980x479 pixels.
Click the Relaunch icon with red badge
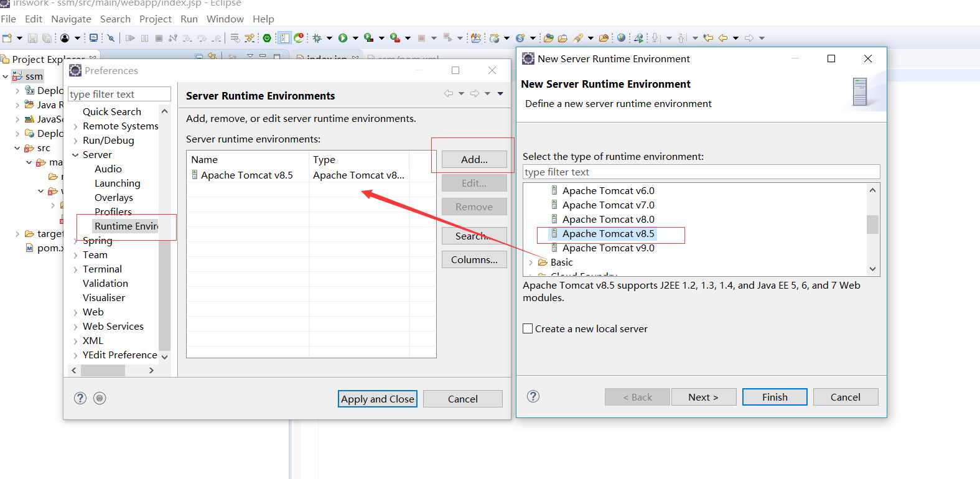[x=299, y=38]
